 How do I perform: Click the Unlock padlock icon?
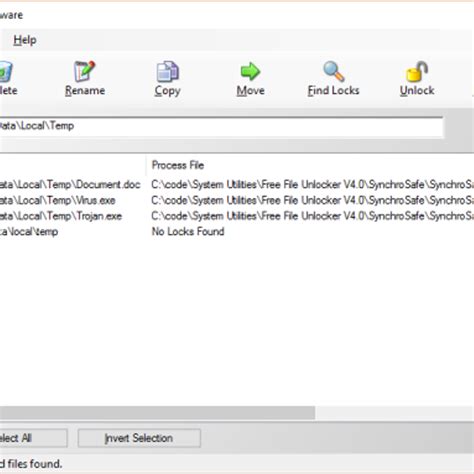[x=417, y=71]
